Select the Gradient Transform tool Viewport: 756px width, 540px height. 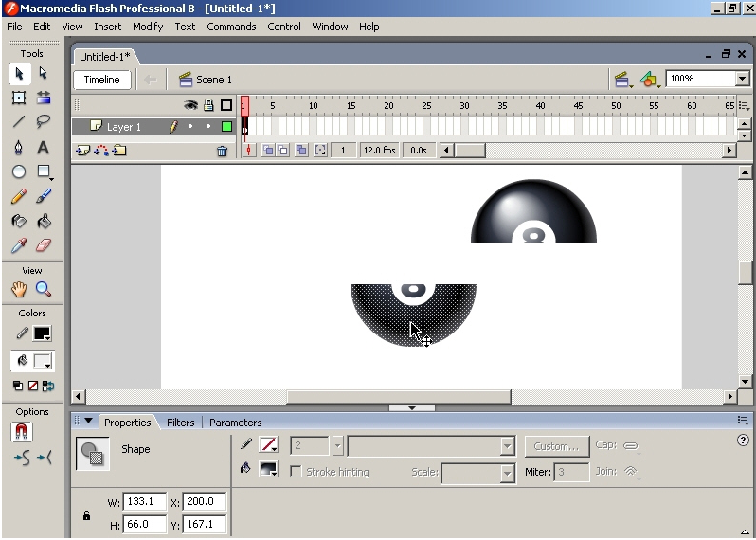click(44, 98)
